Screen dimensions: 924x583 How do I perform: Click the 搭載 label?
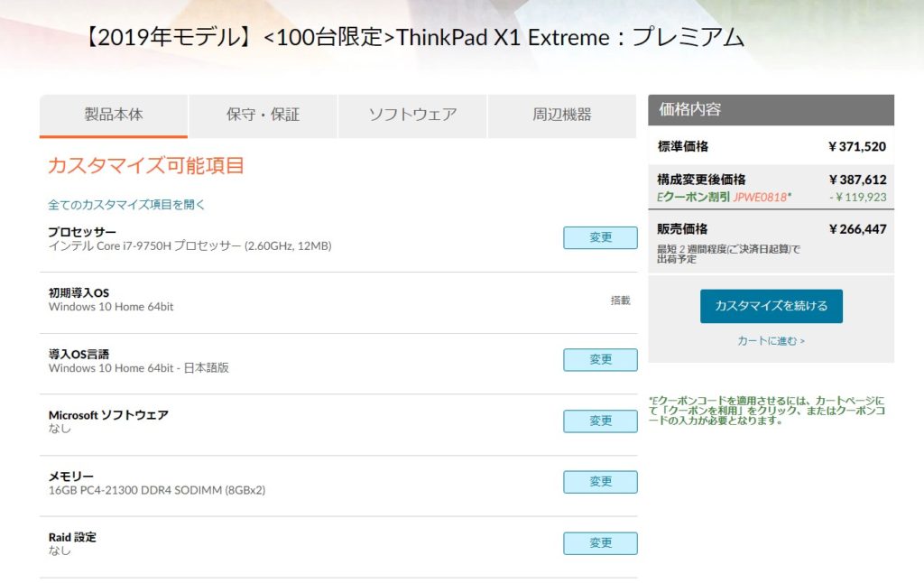pos(621,301)
